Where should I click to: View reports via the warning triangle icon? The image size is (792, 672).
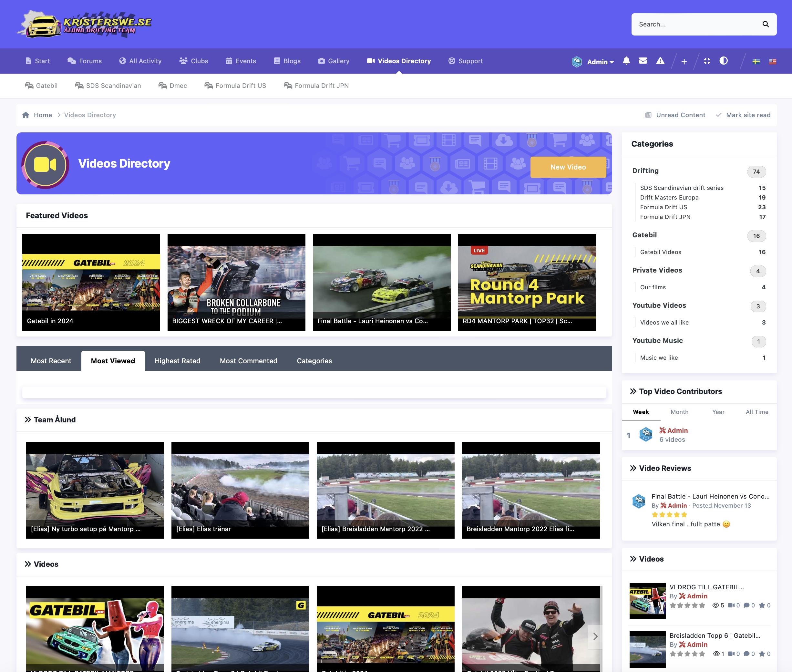[660, 61]
